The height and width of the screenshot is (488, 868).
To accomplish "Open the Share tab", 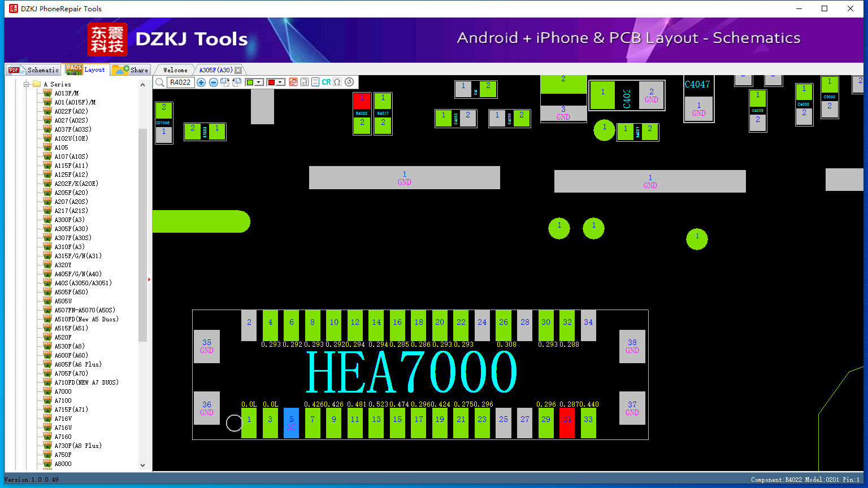I will (x=130, y=70).
